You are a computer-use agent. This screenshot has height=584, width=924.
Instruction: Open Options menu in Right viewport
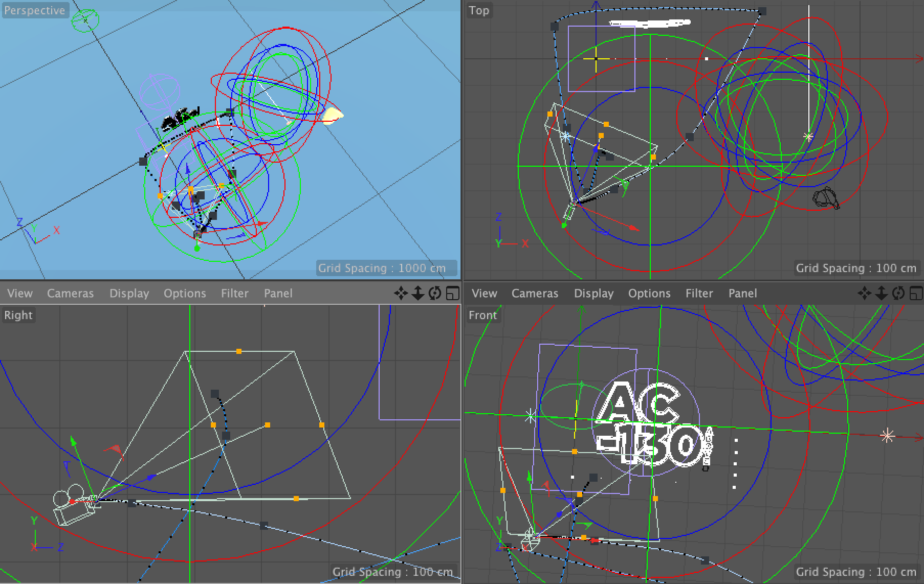coord(185,294)
